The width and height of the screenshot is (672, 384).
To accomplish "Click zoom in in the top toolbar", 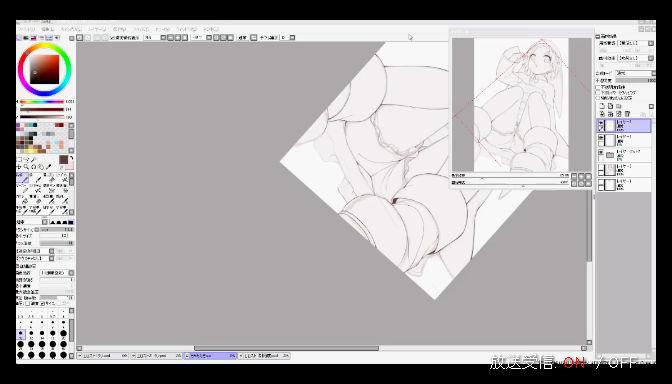I will (x=177, y=38).
